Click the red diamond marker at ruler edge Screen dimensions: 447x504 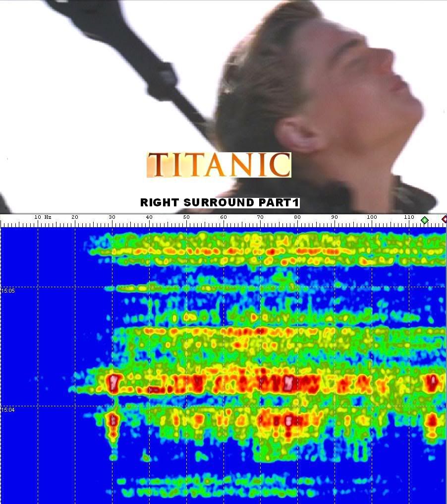point(444,219)
